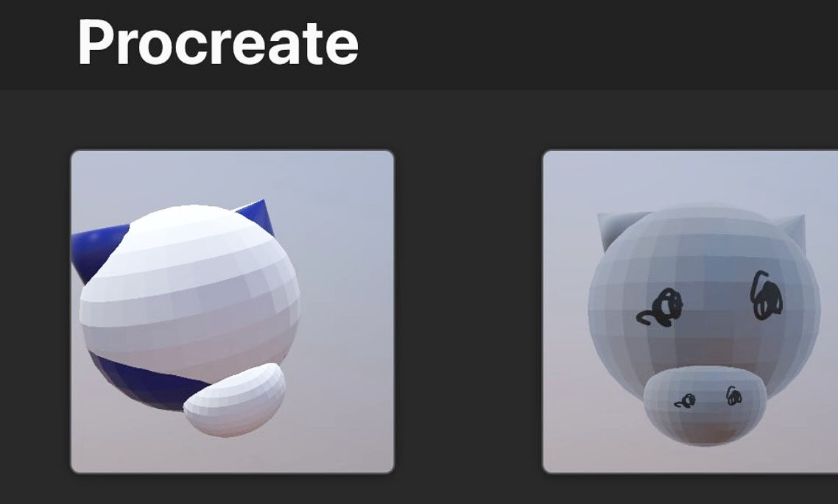Open the blue-and-white cat head artwork
Viewport: 838px width, 504px height.
(x=233, y=312)
